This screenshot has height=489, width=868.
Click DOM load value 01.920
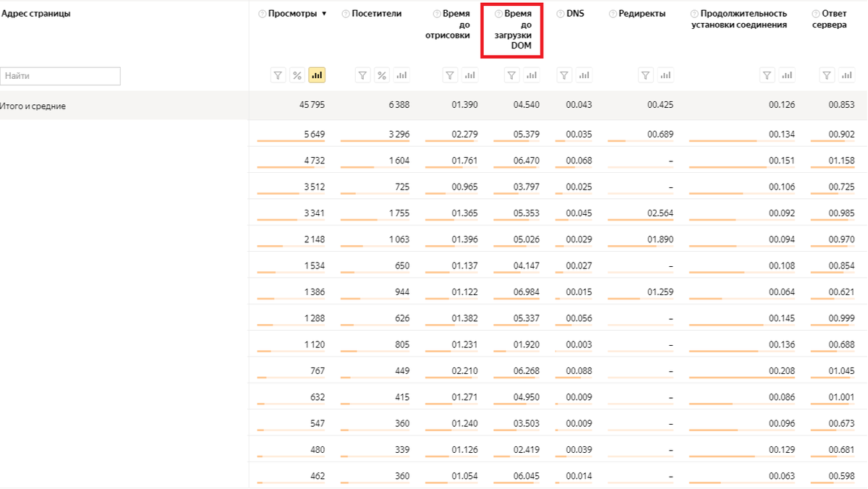point(526,344)
